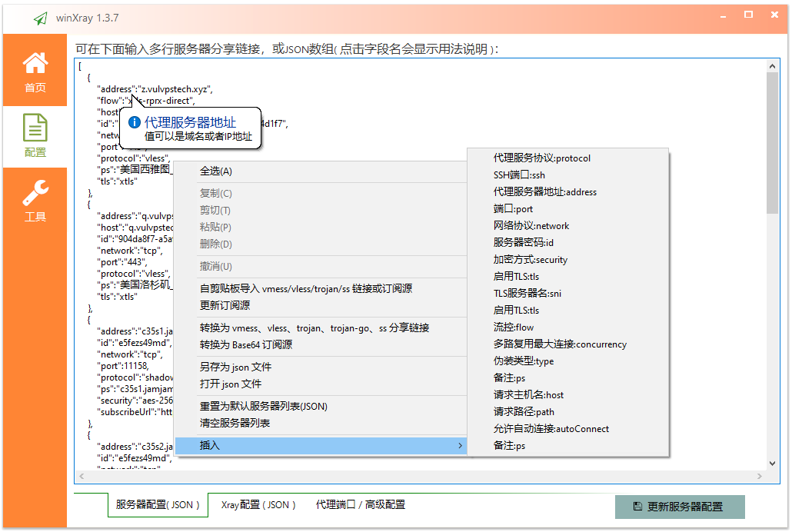Select 另存为 json 文件
The height and width of the screenshot is (532, 792).
320,367
